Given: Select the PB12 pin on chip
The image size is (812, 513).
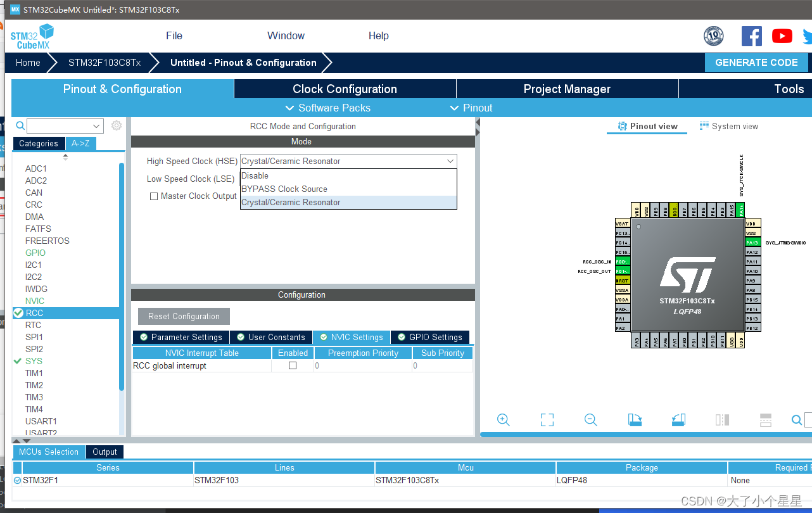Looking at the screenshot, I should 752,328.
